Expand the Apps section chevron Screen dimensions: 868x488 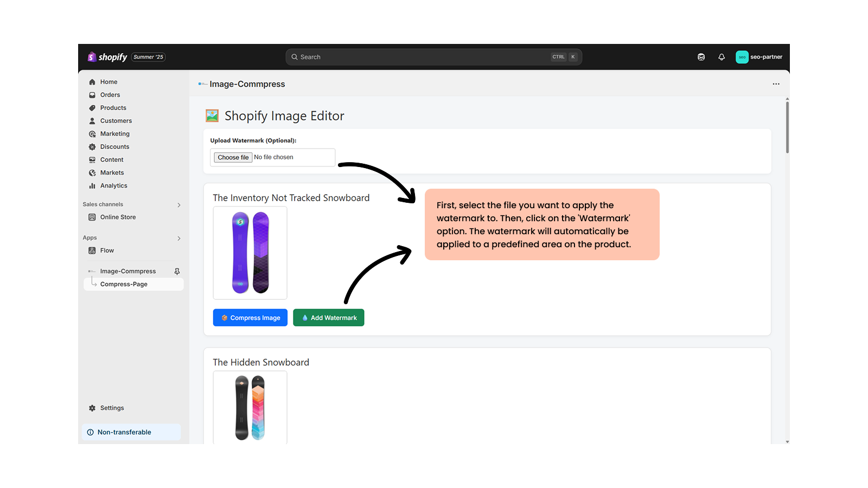pyautogui.click(x=179, y=239)
